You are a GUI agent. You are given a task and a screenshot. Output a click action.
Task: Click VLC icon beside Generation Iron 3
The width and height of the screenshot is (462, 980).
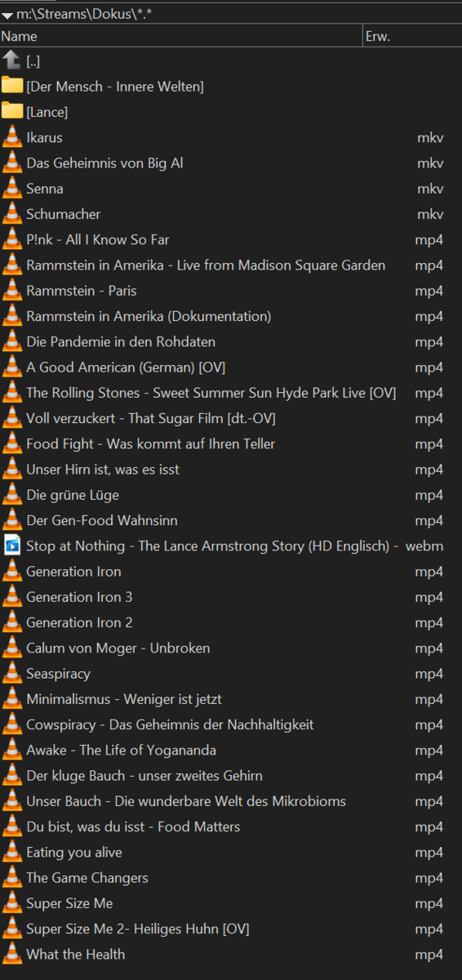click(12, 596)
